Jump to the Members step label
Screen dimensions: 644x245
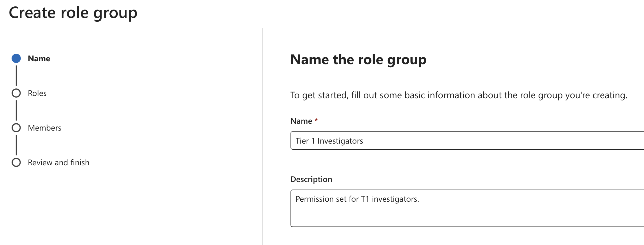45,128
